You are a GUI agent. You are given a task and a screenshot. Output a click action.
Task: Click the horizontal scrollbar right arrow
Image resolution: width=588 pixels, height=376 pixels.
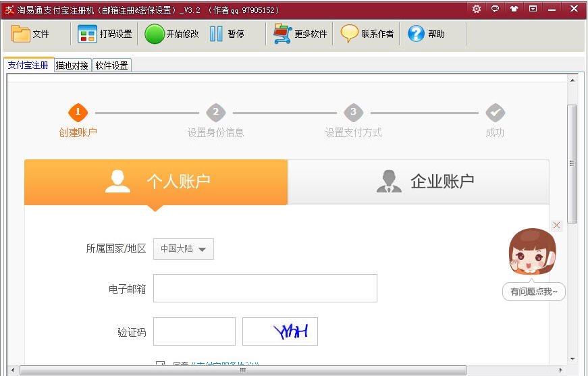(560, 370)
